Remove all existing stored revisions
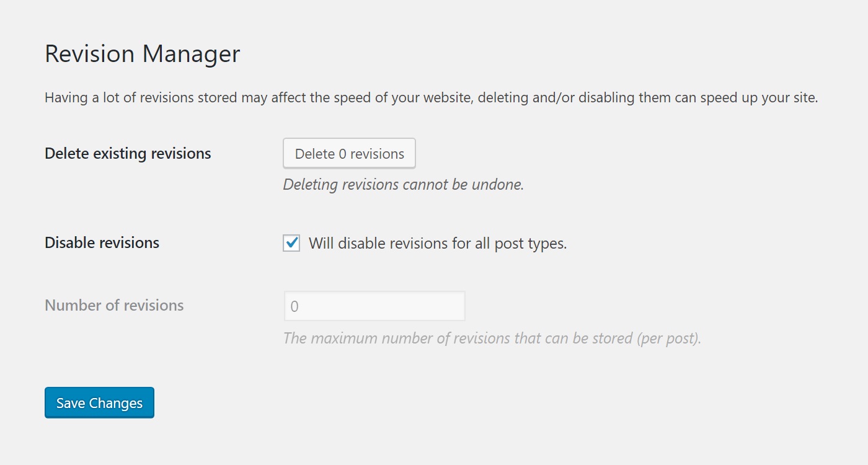The width and height of the screenshot is (868, 465). tap(349, 154)
